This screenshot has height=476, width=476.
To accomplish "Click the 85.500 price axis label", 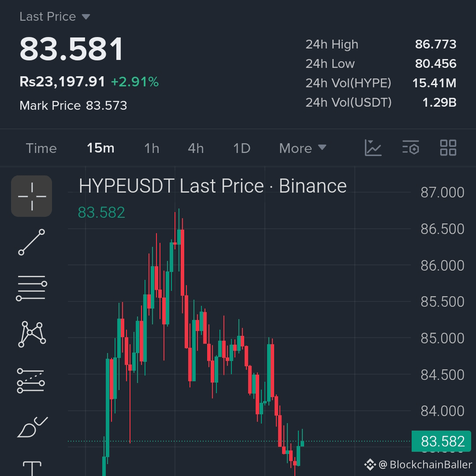I will tap(443, 302).
